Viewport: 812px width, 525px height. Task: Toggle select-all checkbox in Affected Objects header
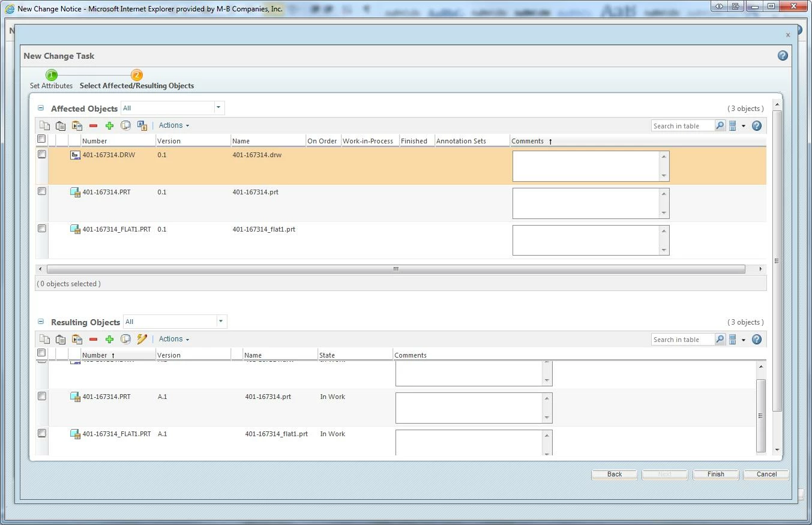(x=41, y=139)
